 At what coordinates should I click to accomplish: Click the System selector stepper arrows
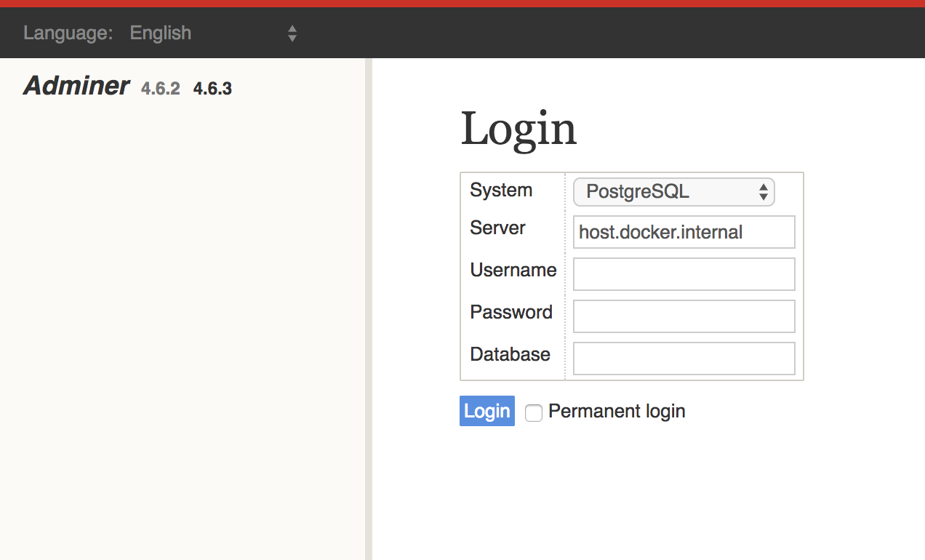pos(764,191)
